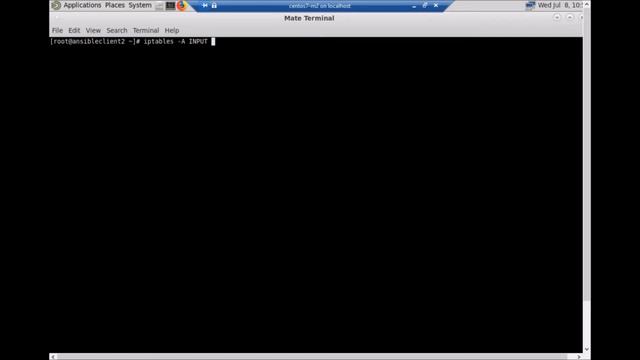Click the lock icon on VM connection bar
The image size is (640, 360).
(214, 5)
